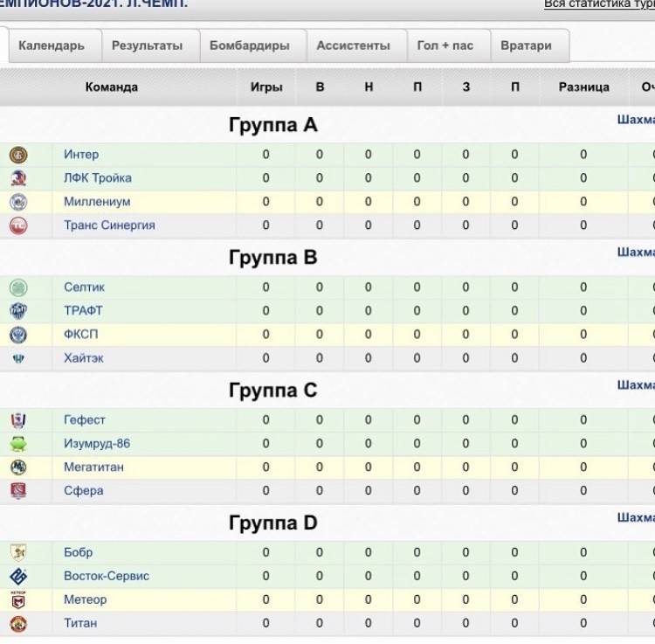The height and width of the screenshot is (644, 655).
Task: Click the Бобр team logo
Action: tap(18, 553)
